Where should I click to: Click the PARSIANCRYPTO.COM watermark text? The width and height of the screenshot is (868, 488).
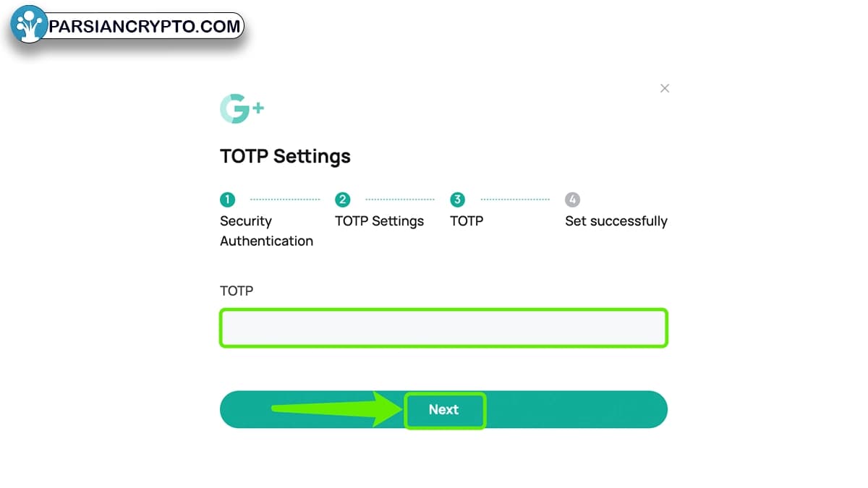click(143, 27)
